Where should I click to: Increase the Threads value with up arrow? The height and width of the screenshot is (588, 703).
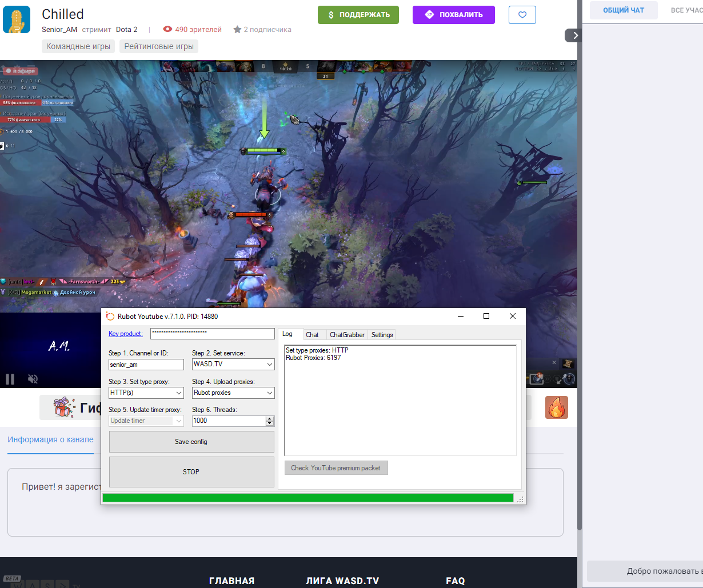pyautogui.click(x=270, y=418)
